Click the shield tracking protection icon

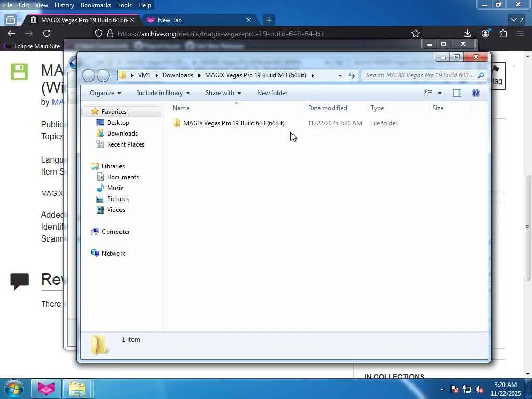click(99, 33)
